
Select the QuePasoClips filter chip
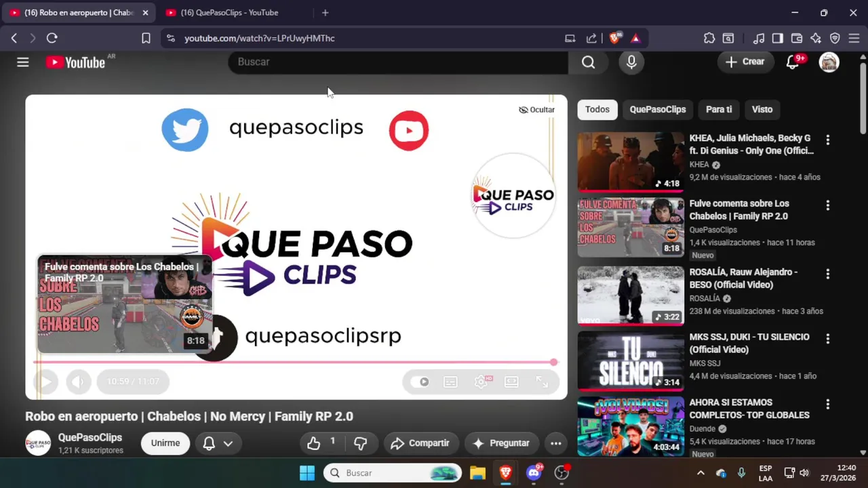[x=657, y=109]
